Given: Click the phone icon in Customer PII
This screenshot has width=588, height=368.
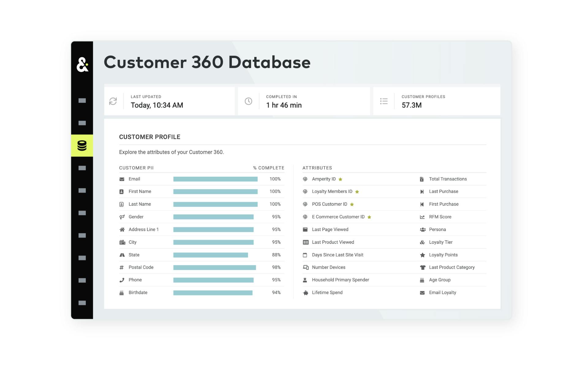Looking at the screenshot, I should (122, 280).
